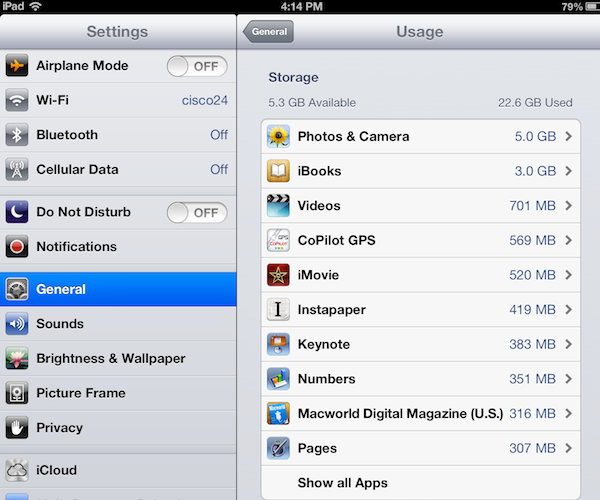Tap the Photos & Camera sunflower icon
This screenshot has width=600, height=500.
(x=278, y=136)
